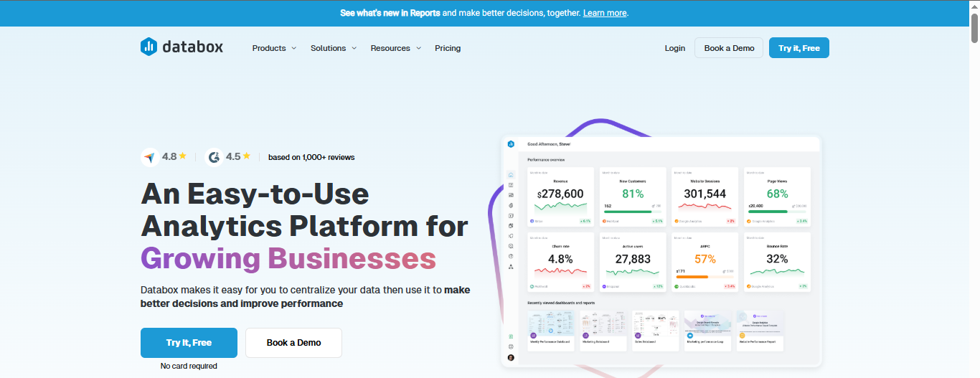980x378 pixels.
Task: Open the Marketing Dashboard thumbnail
Action: pos(603,331)
